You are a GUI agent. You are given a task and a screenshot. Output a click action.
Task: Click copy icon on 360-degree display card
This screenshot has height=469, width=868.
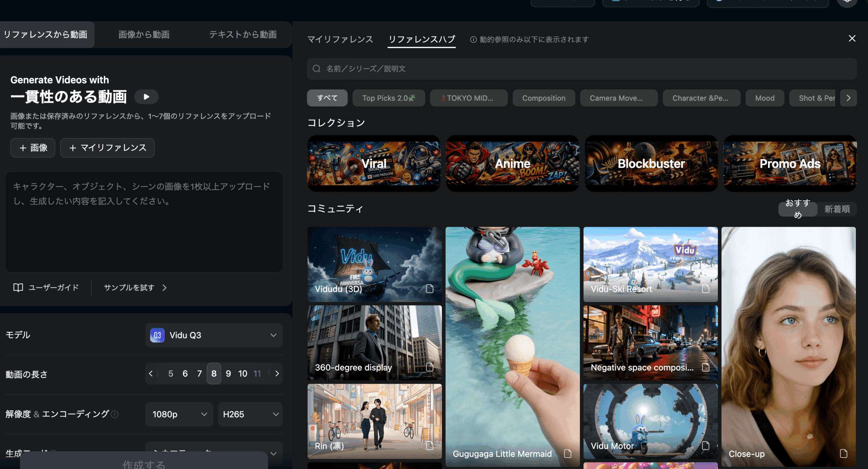(430, 367)
